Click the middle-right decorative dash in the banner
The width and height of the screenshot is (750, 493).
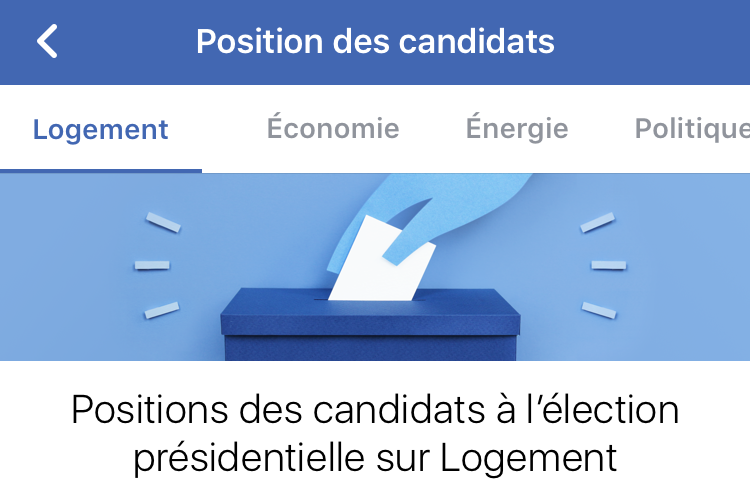point(608,265)
